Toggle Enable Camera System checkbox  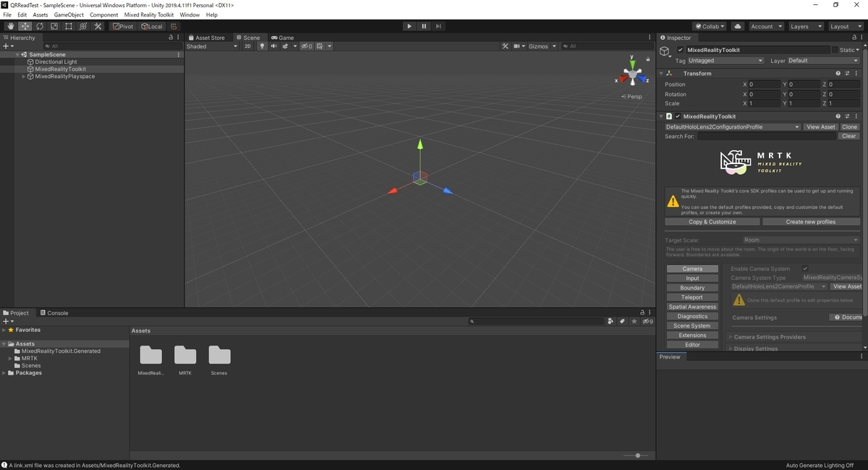pos(805,268)
